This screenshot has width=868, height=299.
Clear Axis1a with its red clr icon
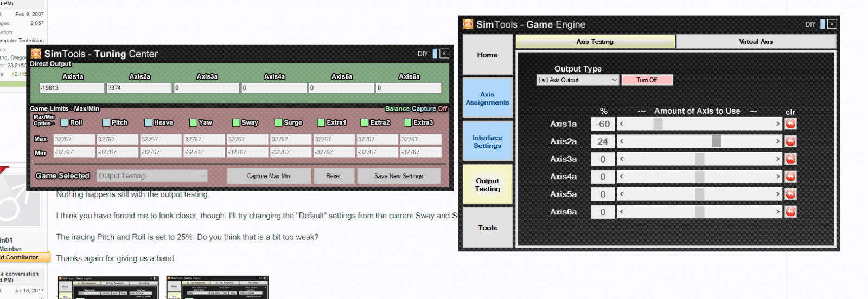coord(790,123)
